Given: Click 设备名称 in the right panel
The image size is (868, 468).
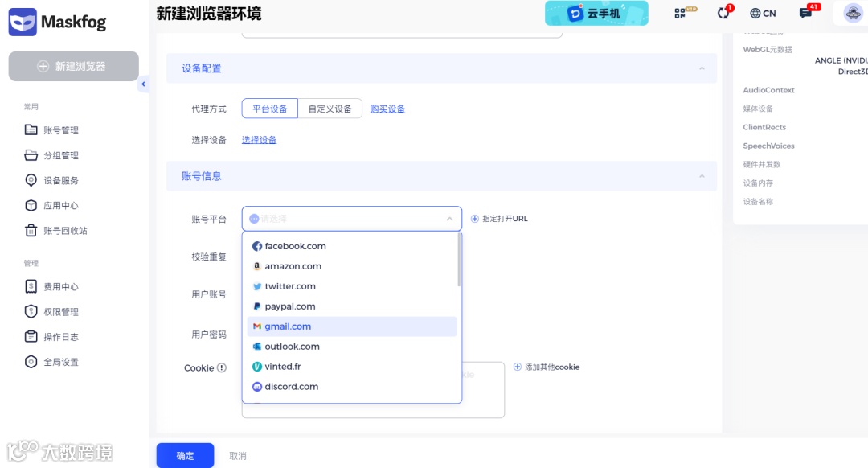Looking at the screenshot, I should point(758,202).
